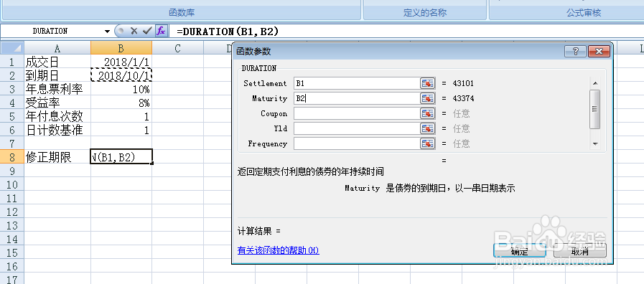Click the editing cell B8 showing (B1,B2)
This screenshot has width=644, height=284.
pyautogui.click(x=121, y=157)
